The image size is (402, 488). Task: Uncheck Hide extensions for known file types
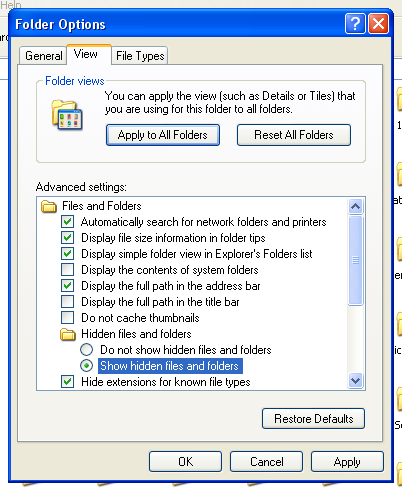[68, 382]
